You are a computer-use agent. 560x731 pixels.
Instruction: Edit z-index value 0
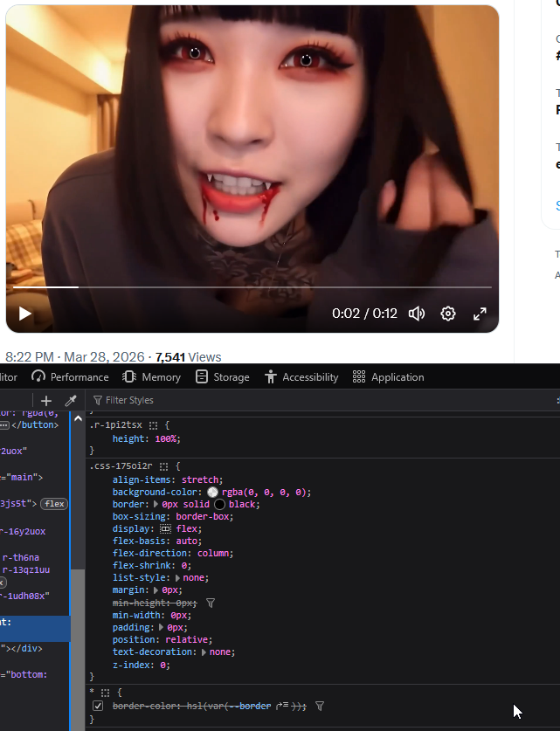[x=162, y=665]
